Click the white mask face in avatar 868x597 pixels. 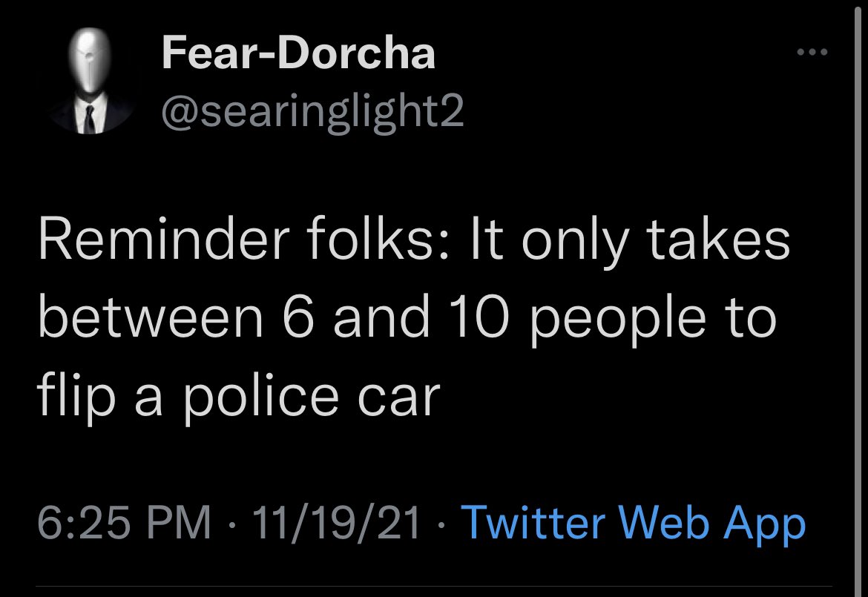tap(89, 60)
